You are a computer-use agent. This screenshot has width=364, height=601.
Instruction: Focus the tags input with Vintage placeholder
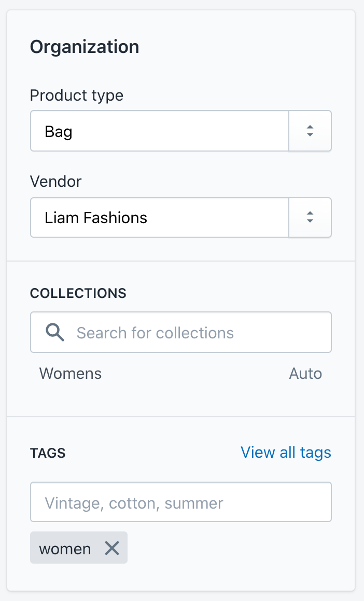point(180,502)
